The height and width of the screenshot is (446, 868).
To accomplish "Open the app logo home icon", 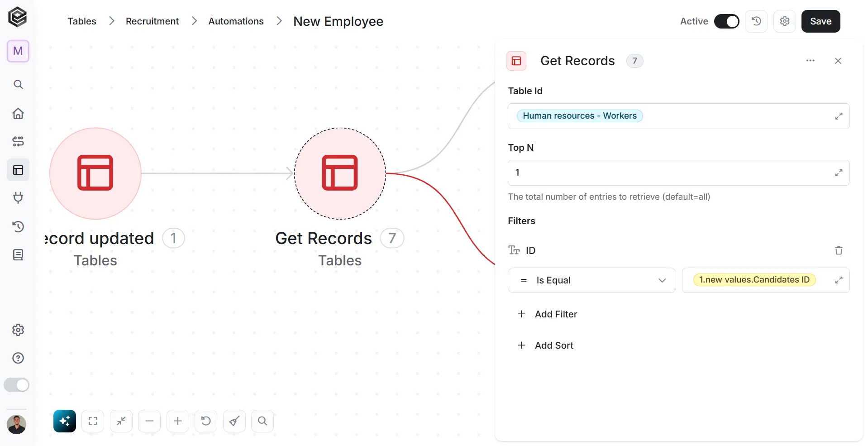I will point(18,18).
